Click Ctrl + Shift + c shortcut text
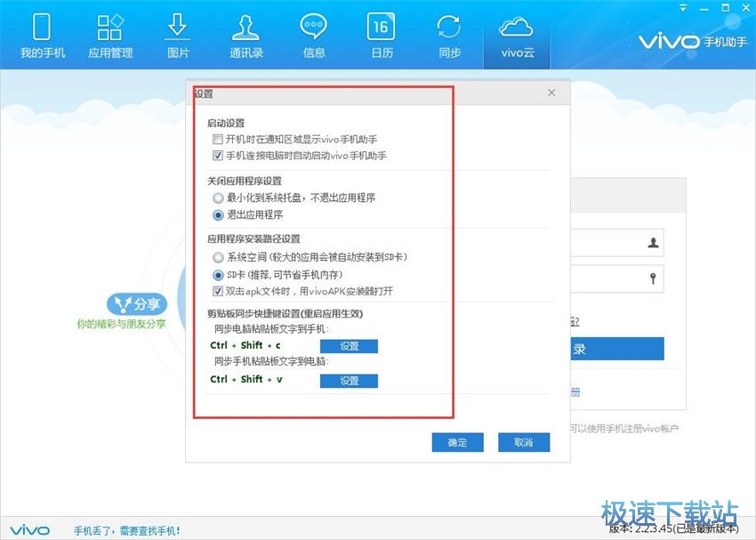This screenshot has width=756, height=540. [x=245, y=345]
